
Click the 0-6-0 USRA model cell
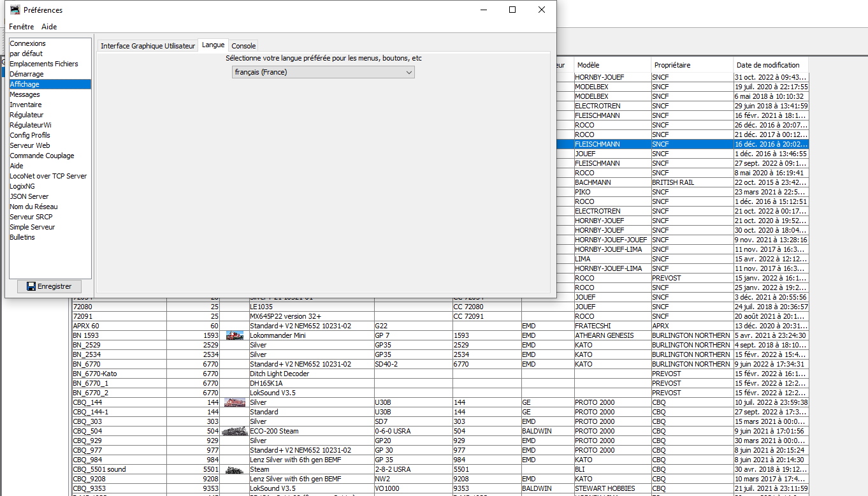pyautogui.click(x=413, y=431)
